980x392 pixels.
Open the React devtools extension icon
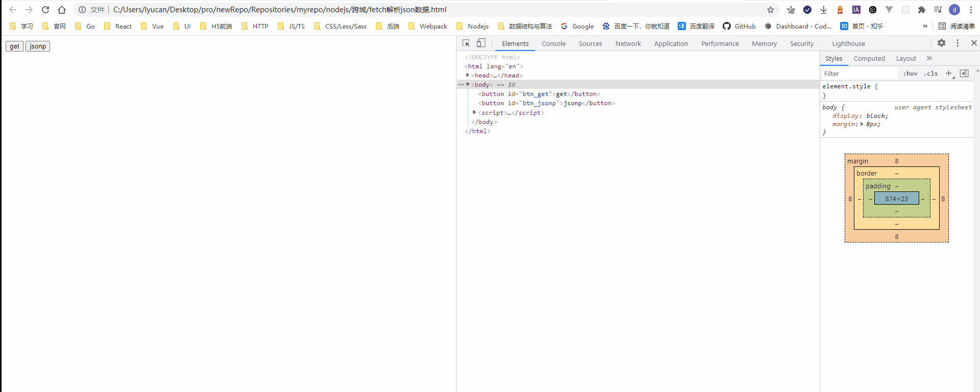[905, 10]
